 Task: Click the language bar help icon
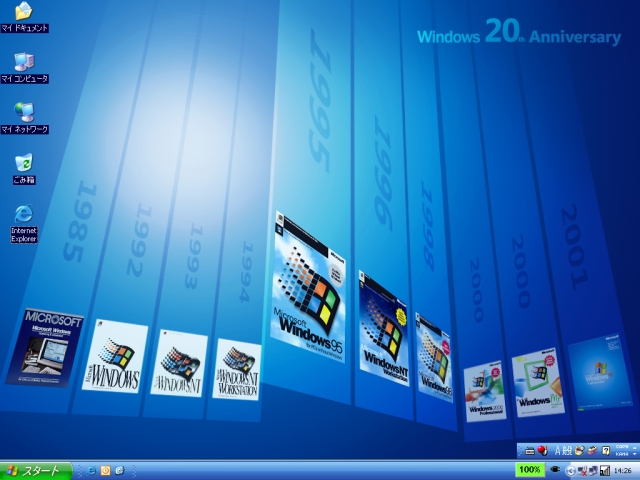(606, 451)
